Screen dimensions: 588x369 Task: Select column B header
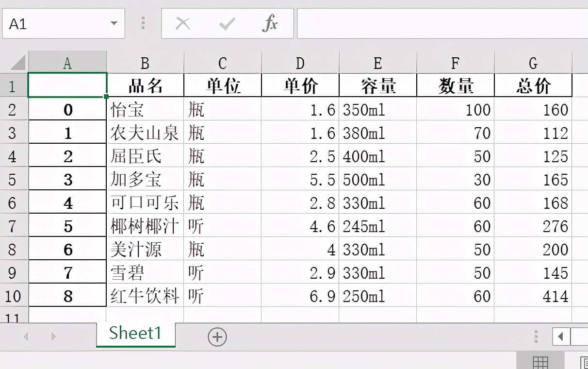pyautogui.click(x=145, y=62)
